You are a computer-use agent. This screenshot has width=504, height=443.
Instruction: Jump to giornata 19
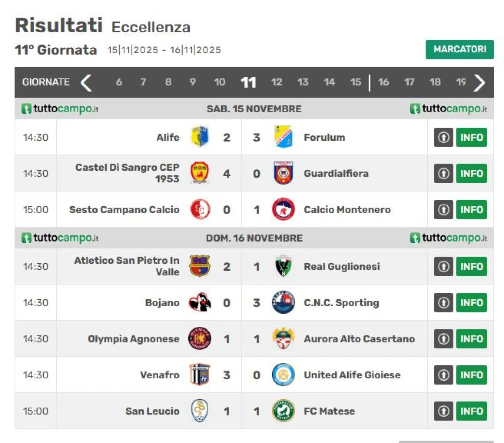pos(461,82)
